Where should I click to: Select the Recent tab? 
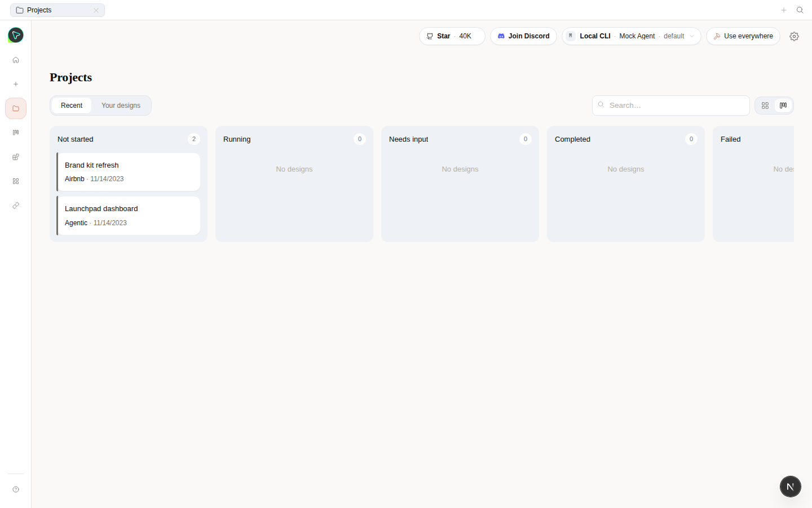click(x=72, y=106)
